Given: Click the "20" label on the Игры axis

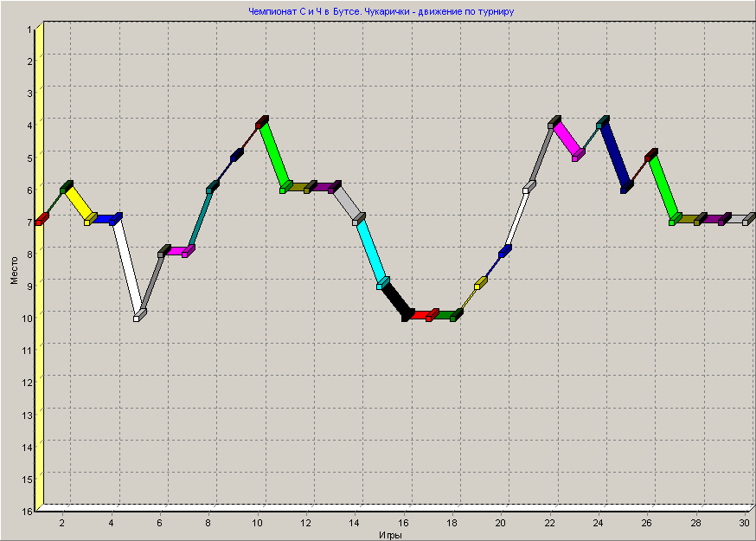Looking at the screenshot, I should pyautogui.click(x=501, y=523).
